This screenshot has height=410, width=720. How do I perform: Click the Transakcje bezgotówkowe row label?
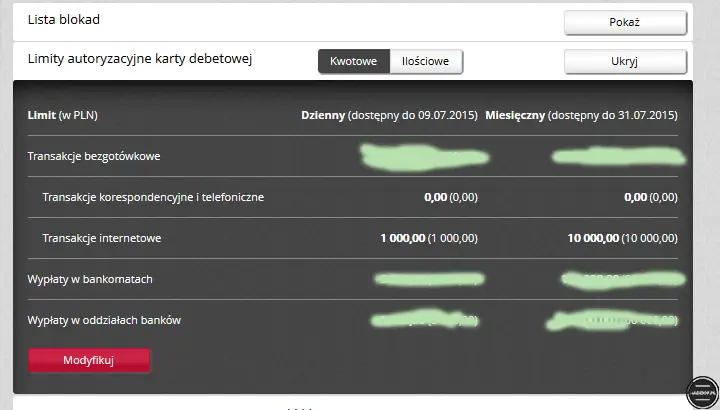94,156
